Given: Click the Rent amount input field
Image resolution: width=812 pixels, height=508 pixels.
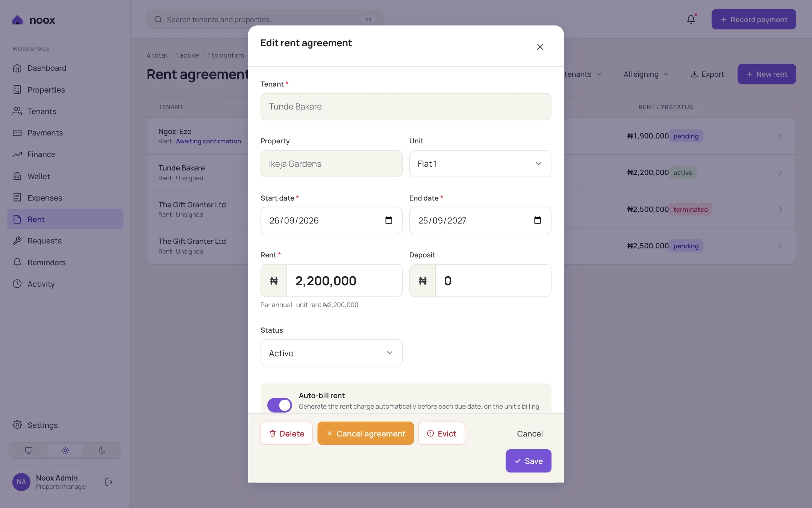Looking at the screenshot, I should [344, 281].
